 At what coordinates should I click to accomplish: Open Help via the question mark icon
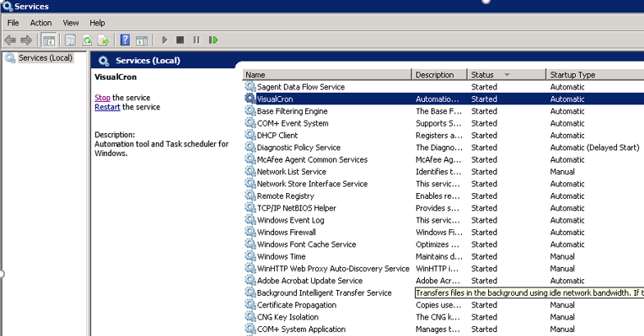(125, 39)
